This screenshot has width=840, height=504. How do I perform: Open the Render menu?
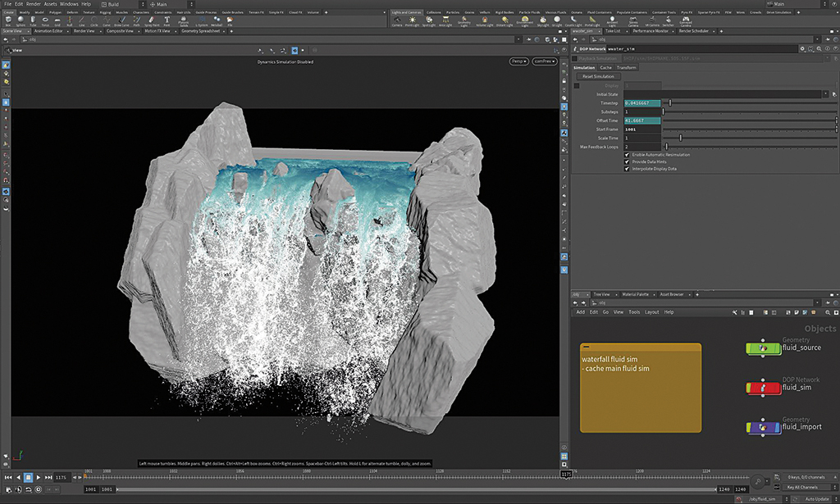tap(33, 4)
